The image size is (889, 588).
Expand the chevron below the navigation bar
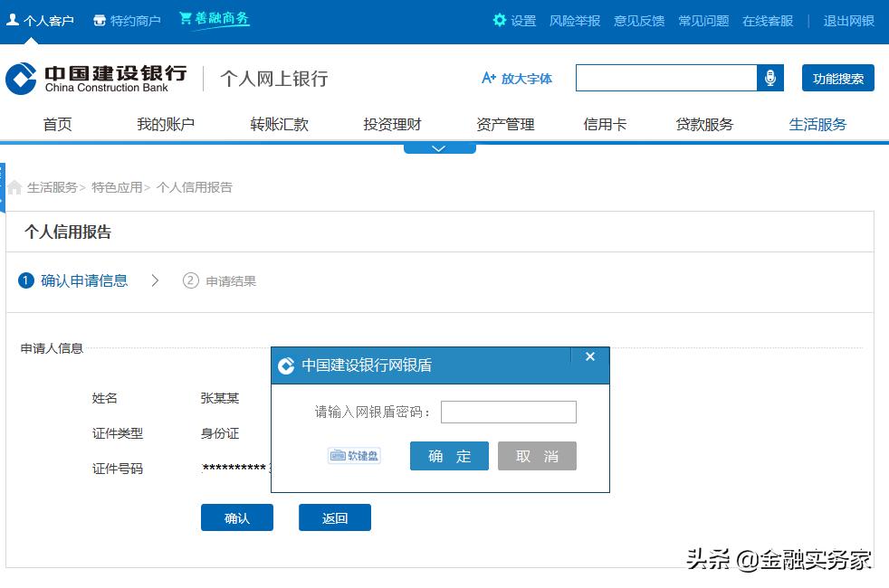[440, 147]
